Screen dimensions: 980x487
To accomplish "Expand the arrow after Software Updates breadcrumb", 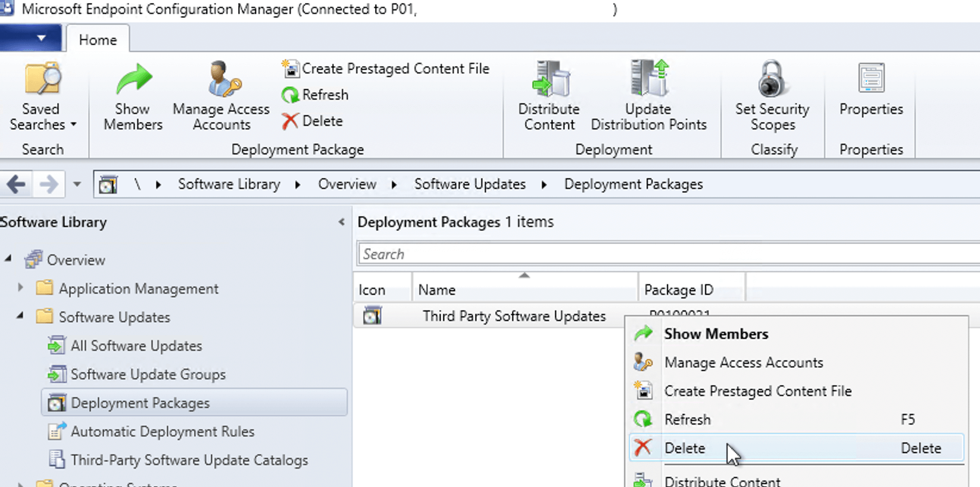I will 544,185.
